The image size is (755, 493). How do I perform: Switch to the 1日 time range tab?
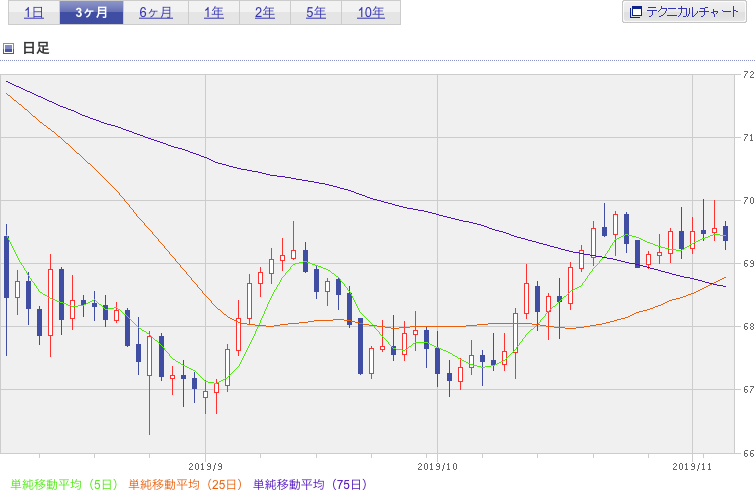click(x=34, y=12)
